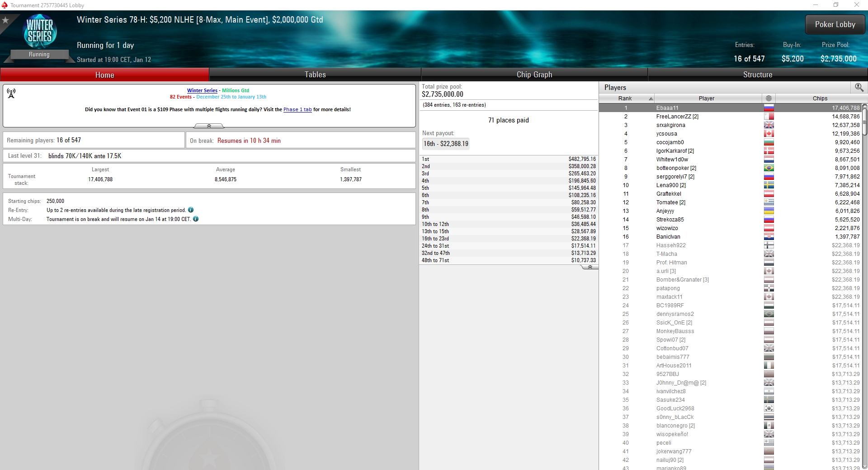Click the PokerStars window title icon

pyautogui.click(x=5, y=5)
